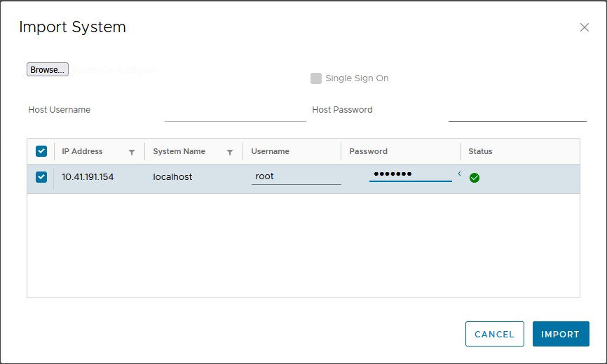Screen dimensions: 607x364
Task: Click the Browse... file button
Action: (48, 70)
